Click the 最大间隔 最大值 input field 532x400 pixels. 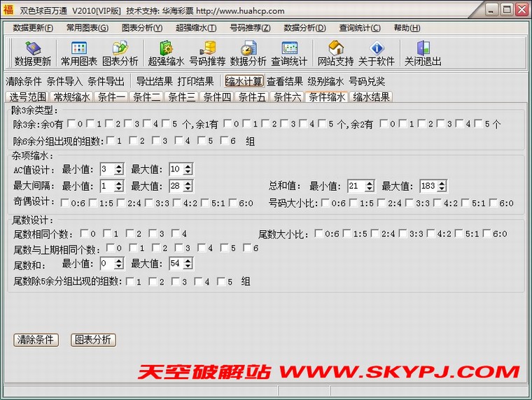click(176, 186)
